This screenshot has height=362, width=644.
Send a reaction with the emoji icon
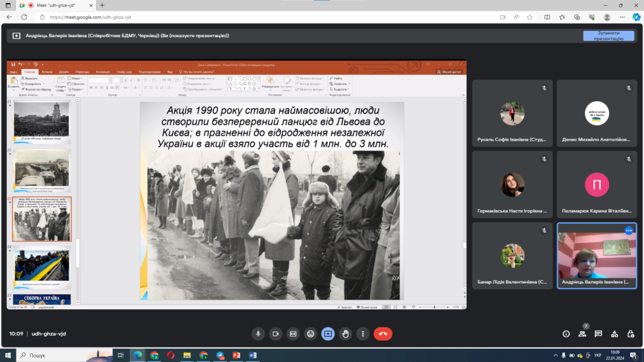[310, 334]
